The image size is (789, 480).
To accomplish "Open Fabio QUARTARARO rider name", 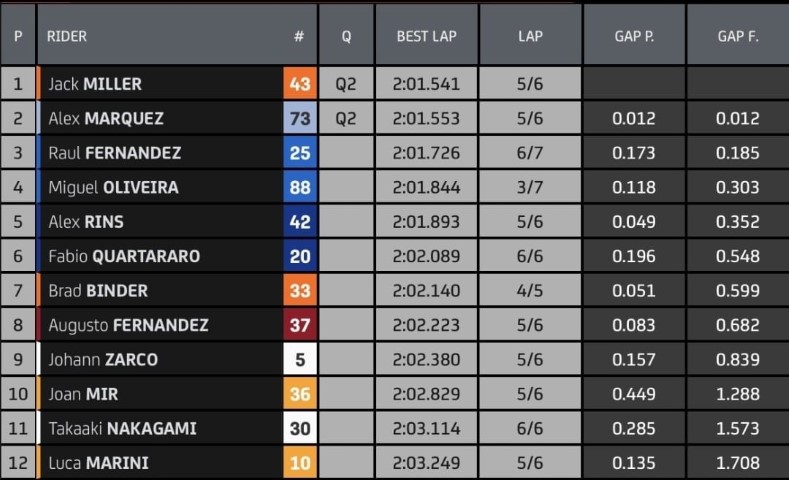I will 124,256.
